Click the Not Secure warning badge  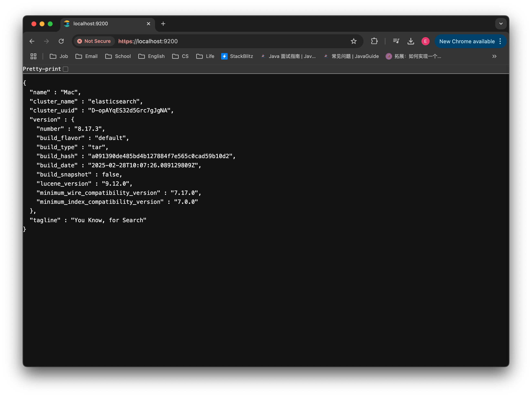coord(94,41)
